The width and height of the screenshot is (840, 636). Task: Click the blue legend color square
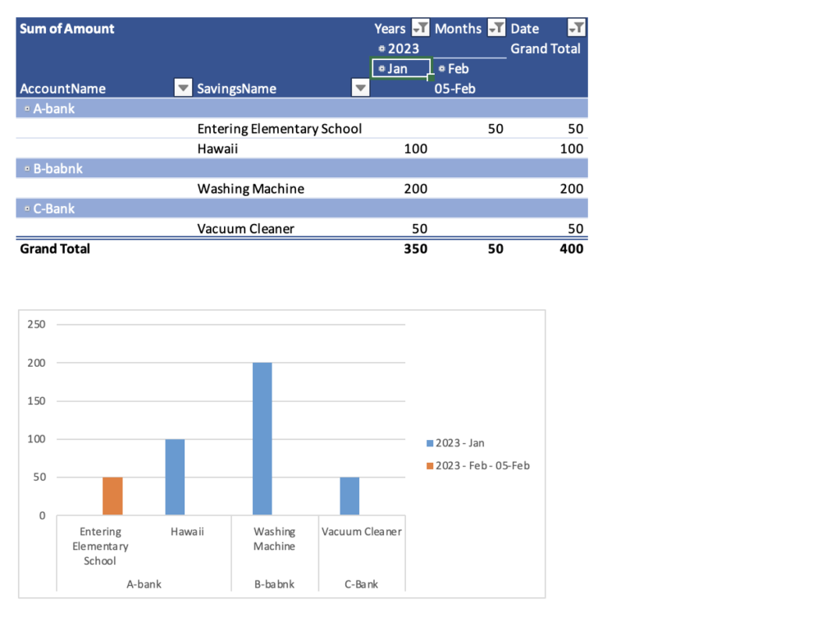pyautogui.click(x=430, y=442)
